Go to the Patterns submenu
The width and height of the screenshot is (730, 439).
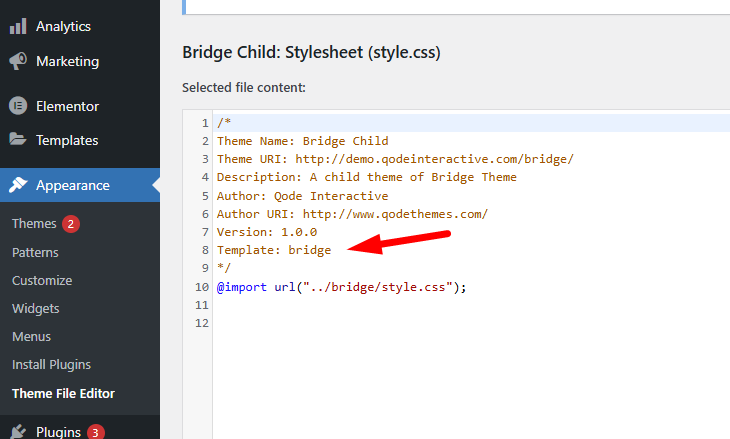click(35, 252)
